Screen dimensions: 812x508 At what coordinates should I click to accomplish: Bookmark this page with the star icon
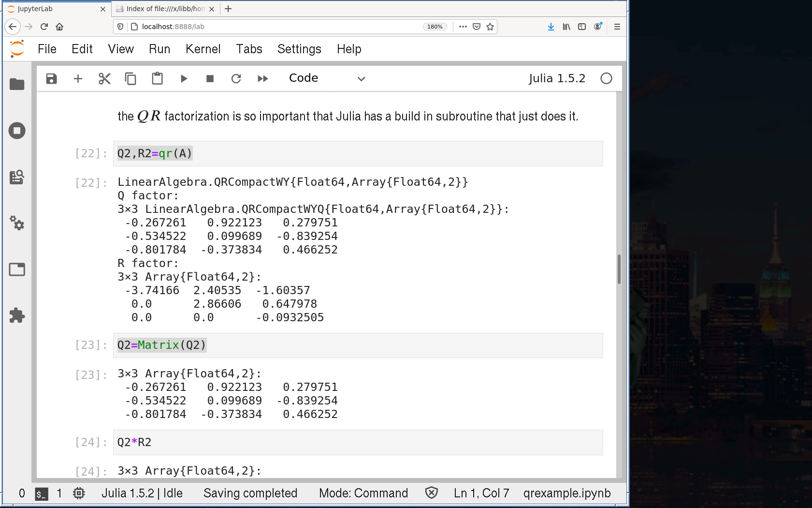click(490, 27)
